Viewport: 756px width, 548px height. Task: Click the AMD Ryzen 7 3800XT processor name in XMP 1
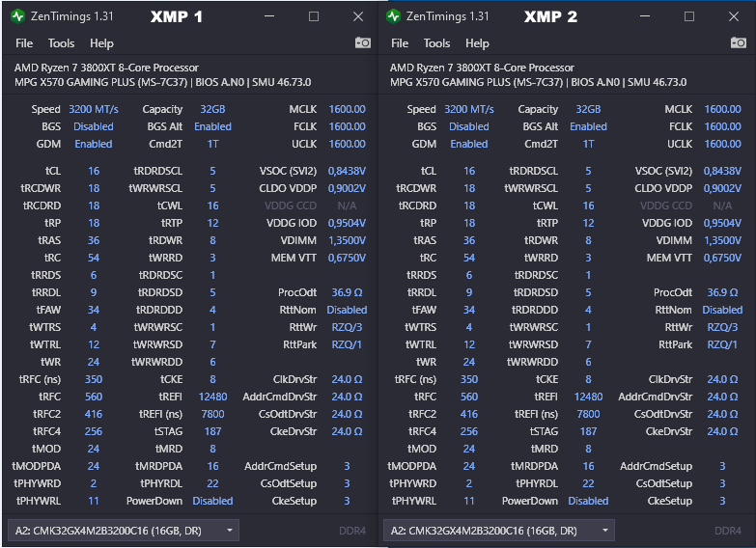tap(106, 68)
